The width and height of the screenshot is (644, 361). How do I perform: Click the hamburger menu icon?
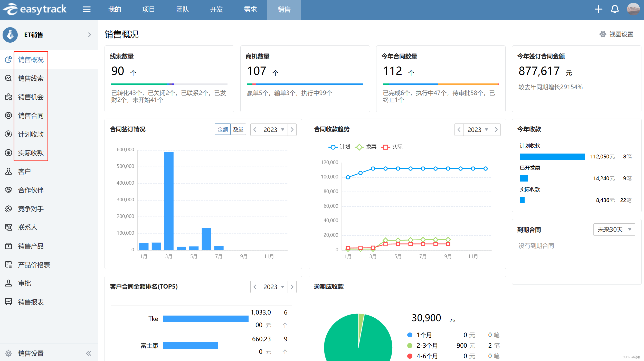(x=87, y=9)
